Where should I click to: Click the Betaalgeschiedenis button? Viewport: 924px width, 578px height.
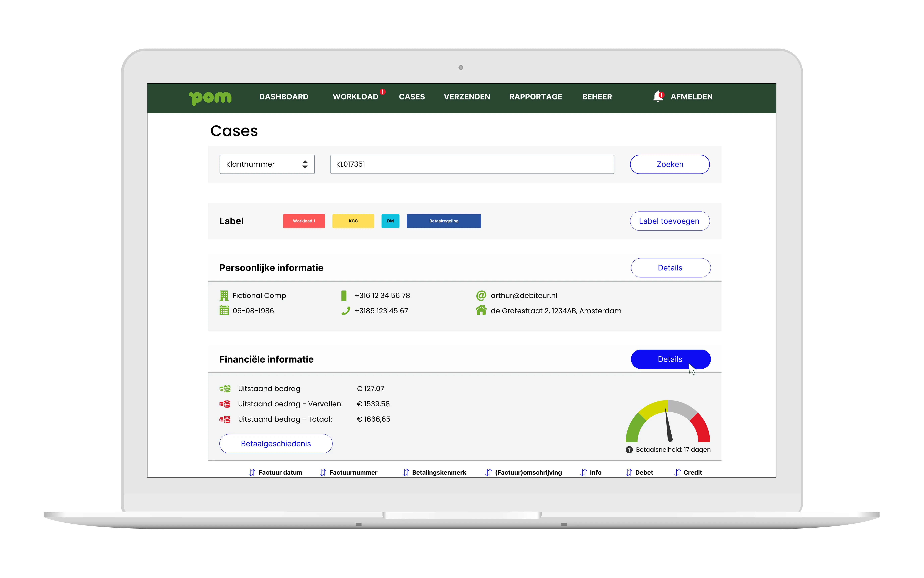pos(276,443)
